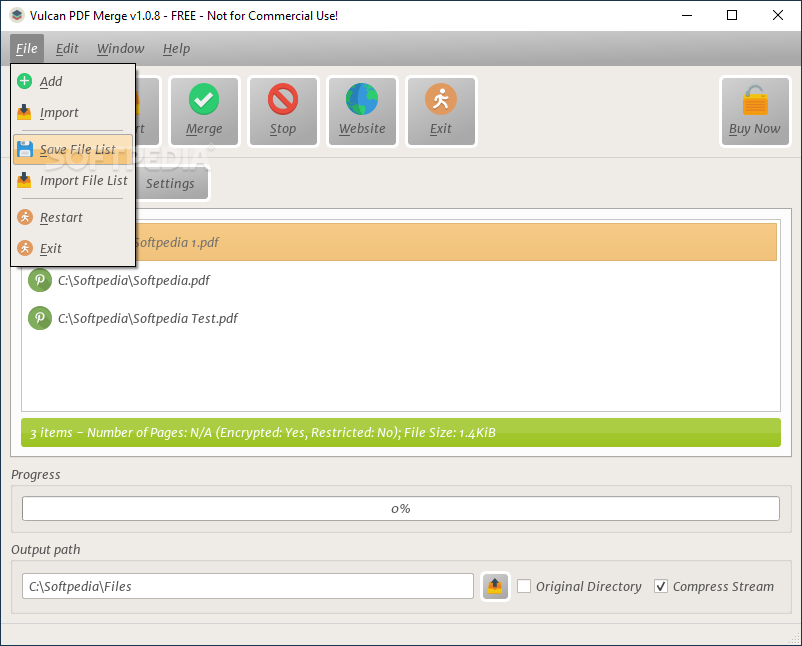Open the File menu
Image resolution: width=802 pixels, height=646 pixels.
27,49
